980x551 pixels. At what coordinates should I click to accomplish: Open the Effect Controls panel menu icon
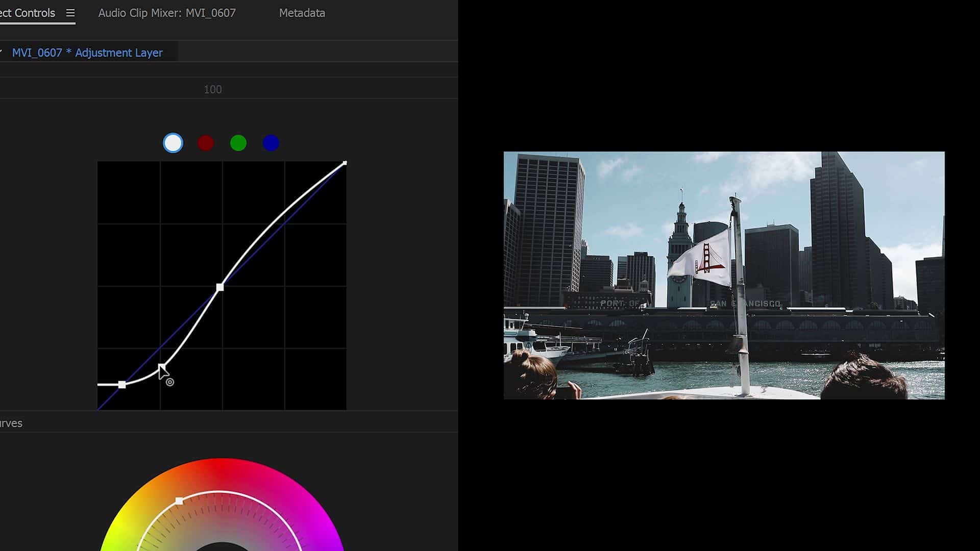click(x=70, y=13)
